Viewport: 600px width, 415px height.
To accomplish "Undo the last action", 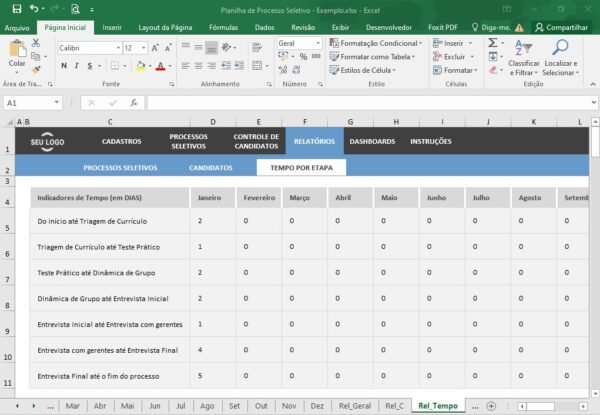I will click(x=34, y=9).
